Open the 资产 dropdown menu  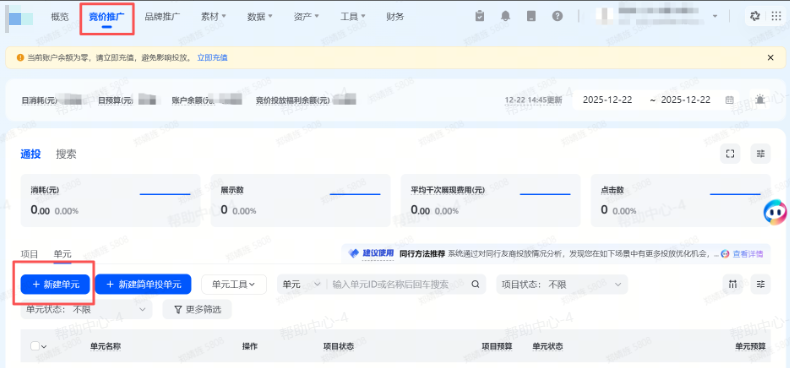(x=306, y=16)
